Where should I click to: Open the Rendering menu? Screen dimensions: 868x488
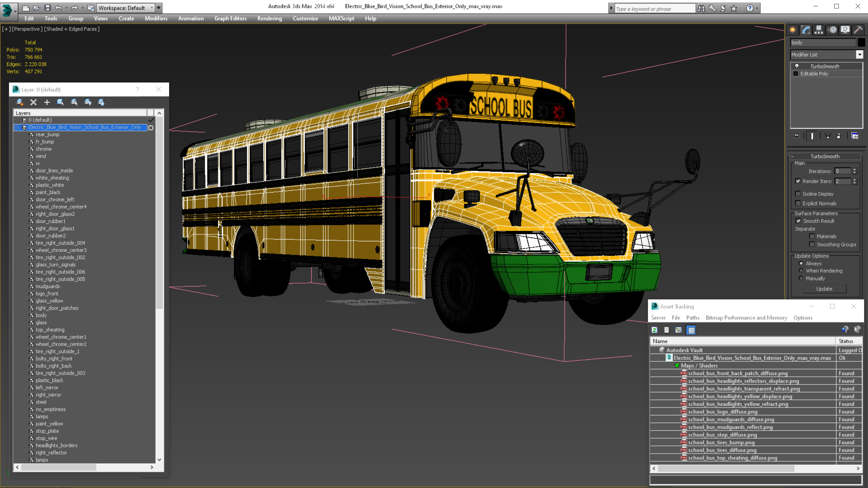(x=269, y=18)
